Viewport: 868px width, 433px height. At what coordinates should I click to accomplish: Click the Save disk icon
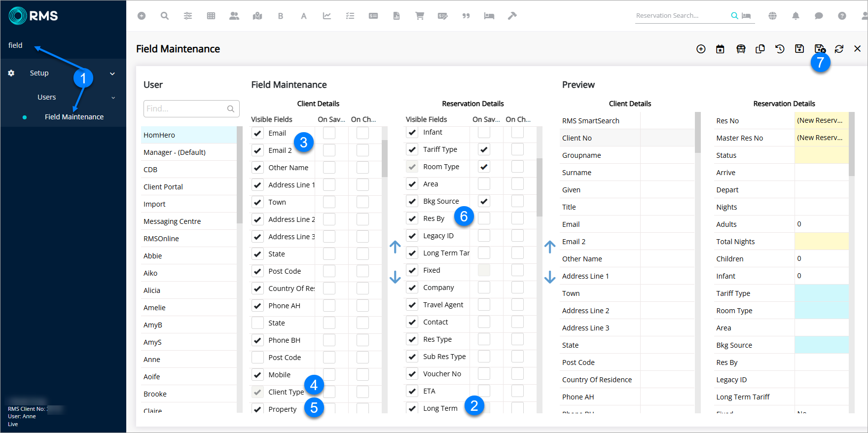[799, 49]
